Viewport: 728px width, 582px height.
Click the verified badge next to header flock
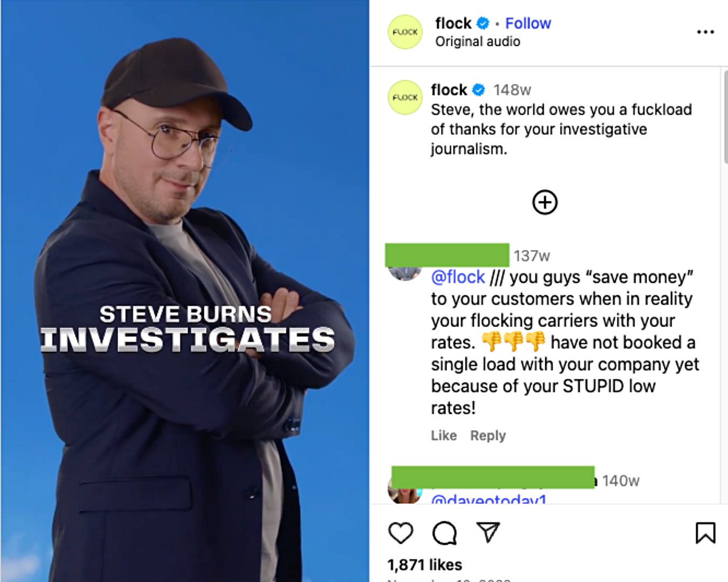pos(483,23)
